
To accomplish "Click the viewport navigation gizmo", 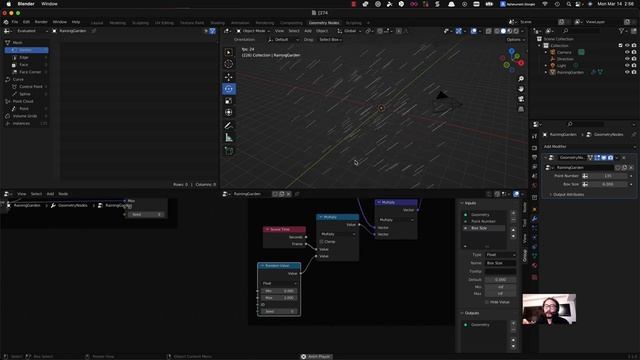I will pyautogui.click(x=513, y=60).
